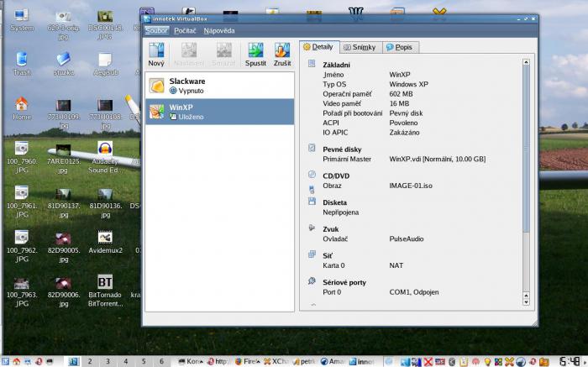Click the Uloženo status under WinXP
The image size is (588, 367).
(186, 117)
